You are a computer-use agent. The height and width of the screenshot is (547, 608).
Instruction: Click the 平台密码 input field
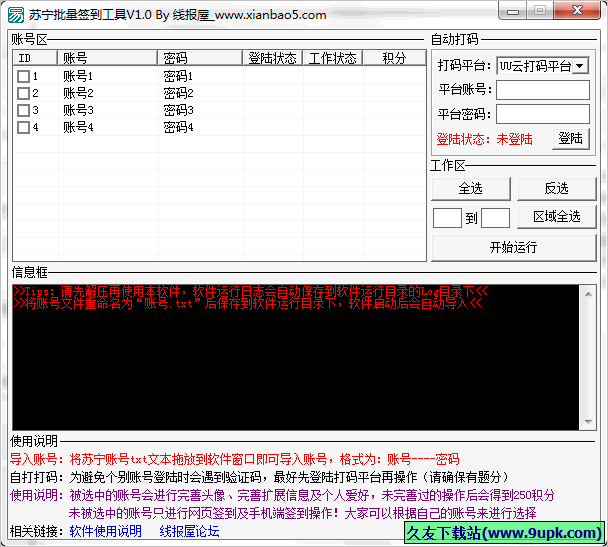[x=542, y=114]
